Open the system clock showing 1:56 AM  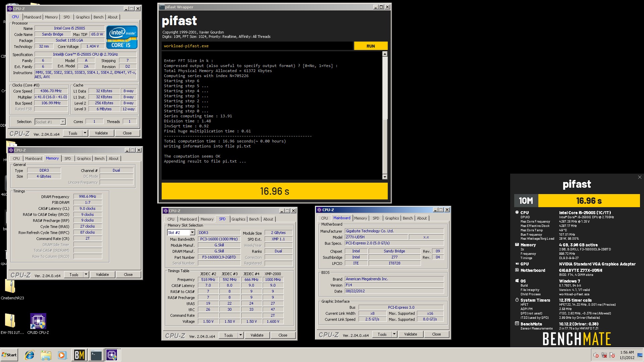click(x=627, y=355)
